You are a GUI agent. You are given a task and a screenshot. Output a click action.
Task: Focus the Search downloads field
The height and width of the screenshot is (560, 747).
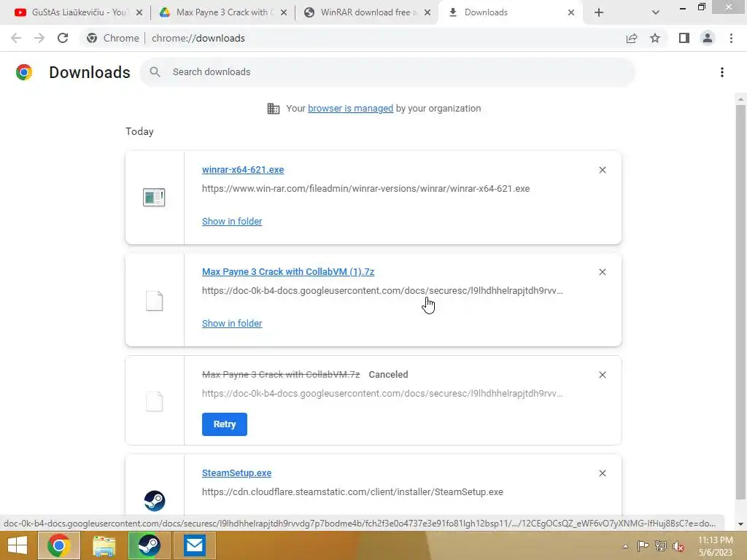point(387,72)
